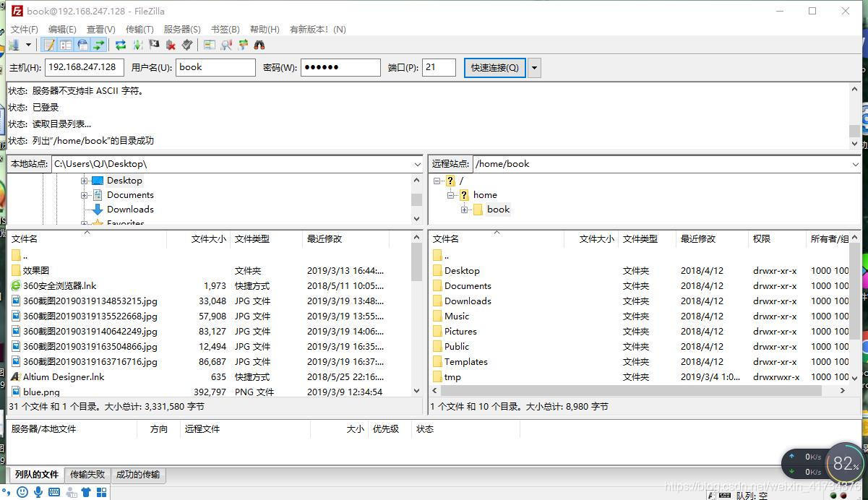Open the 传输(T) menu
The height and width of the screenshot is (500, 868).
(139, 29)
